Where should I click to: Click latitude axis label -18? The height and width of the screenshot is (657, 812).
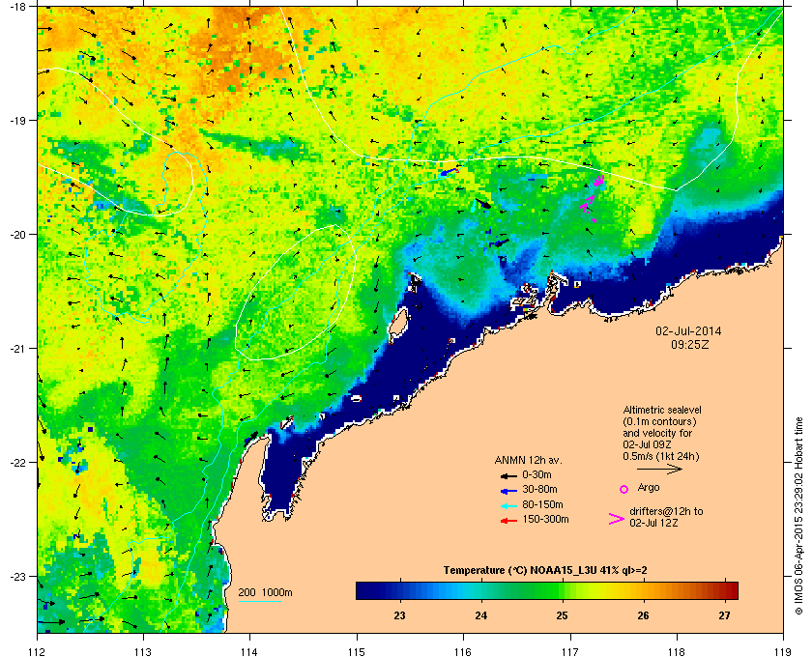pyautogui.click(x=18, y=6)
